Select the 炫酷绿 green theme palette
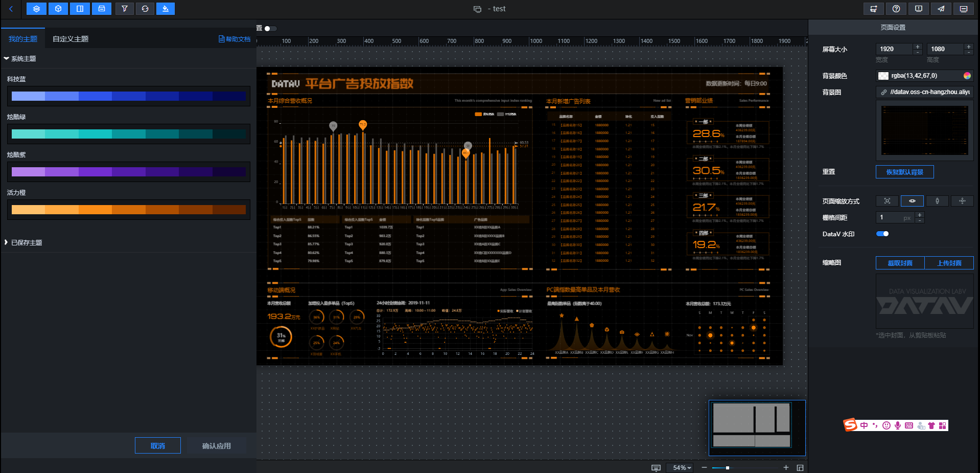 (x=129, y=134)
